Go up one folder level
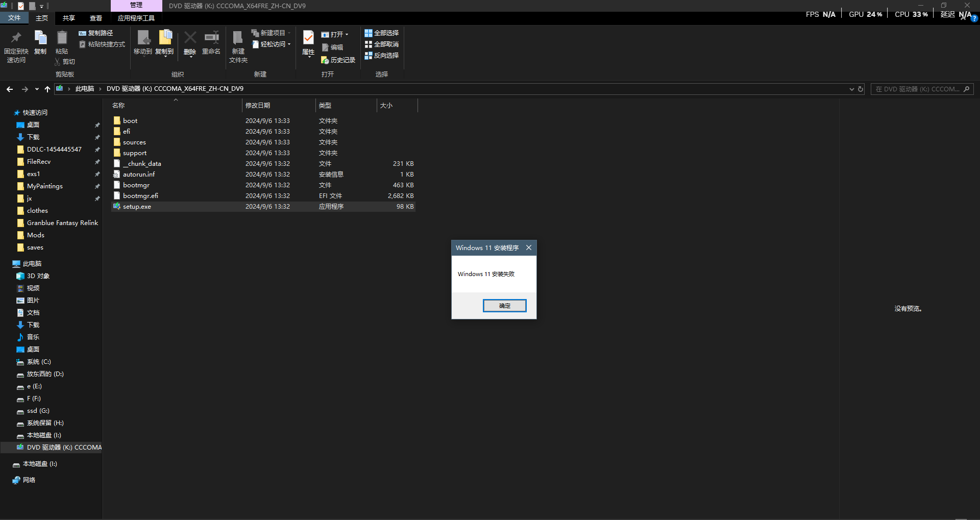This screenshot has width=980, height=520. coord(47,89)
